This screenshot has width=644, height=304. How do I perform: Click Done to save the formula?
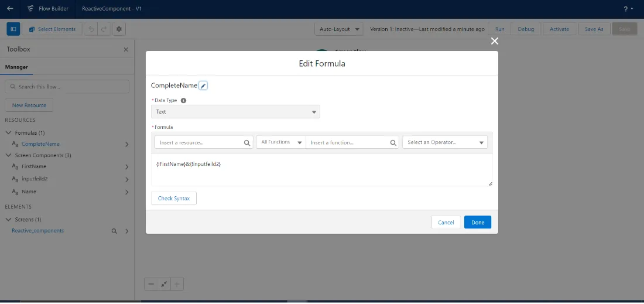(x=478, y=222)
